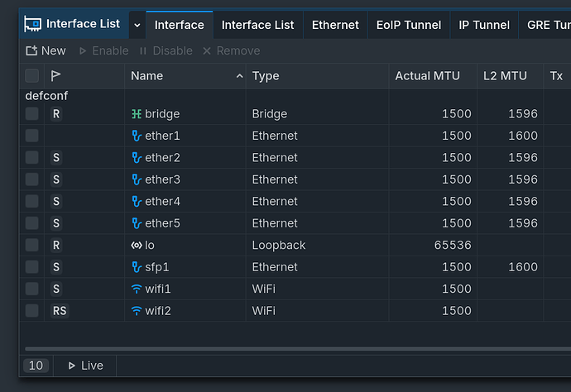Click the Disable button
The width and height of the screenshot is (571, 392).
(166, 50)
